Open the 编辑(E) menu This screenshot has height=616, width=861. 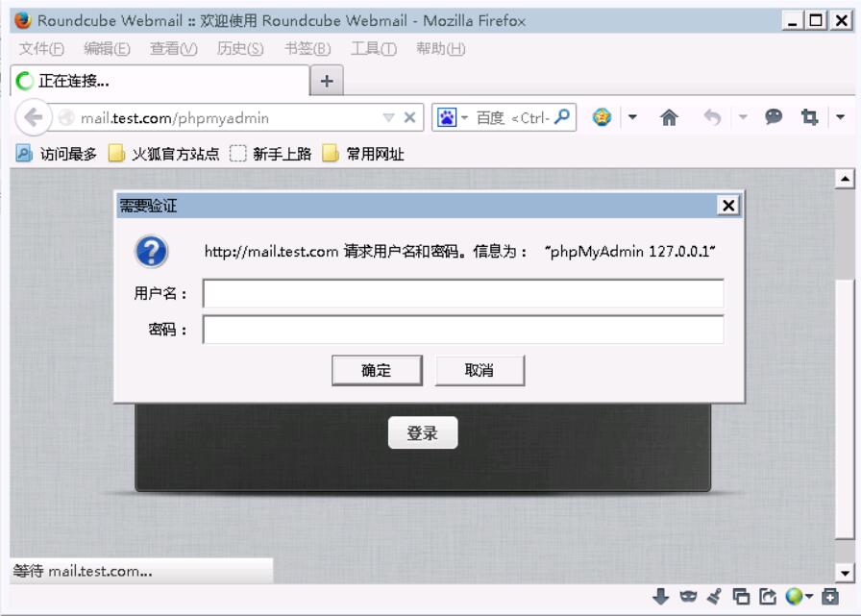tap(107, 49)
